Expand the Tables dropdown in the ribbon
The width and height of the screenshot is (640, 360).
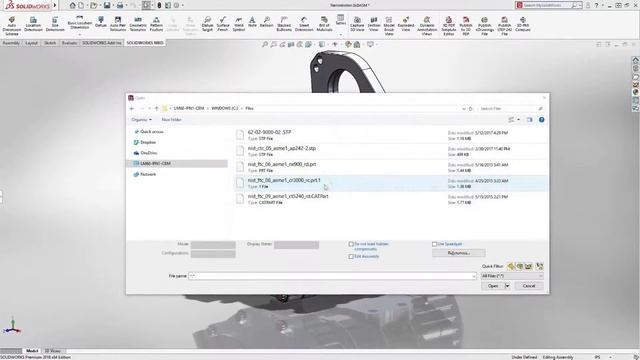click(x=340, y=35)
